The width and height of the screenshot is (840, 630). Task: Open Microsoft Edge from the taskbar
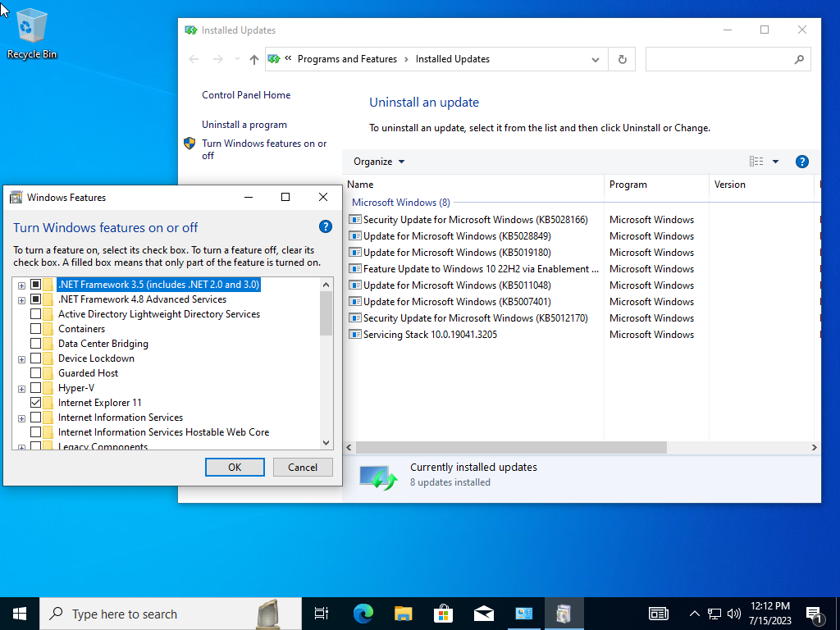pos(363,614)
